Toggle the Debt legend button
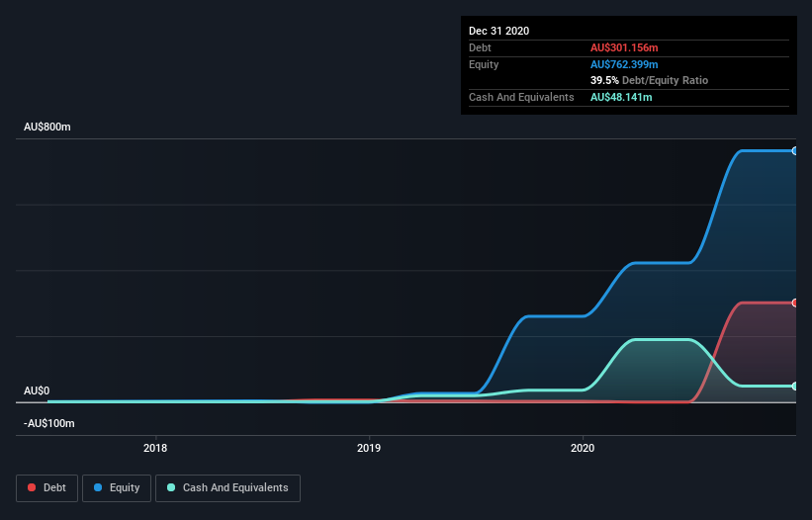 tap(46, 488)
